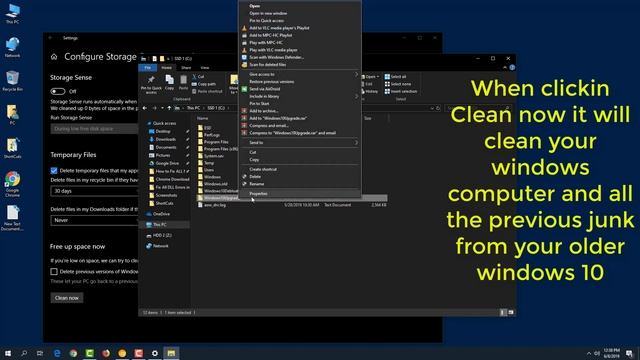Image resolution: width=640 pixels, height=360 pixels.
Task: Open Microsoft Edge from the taskbar
Action: coord(57,353)
